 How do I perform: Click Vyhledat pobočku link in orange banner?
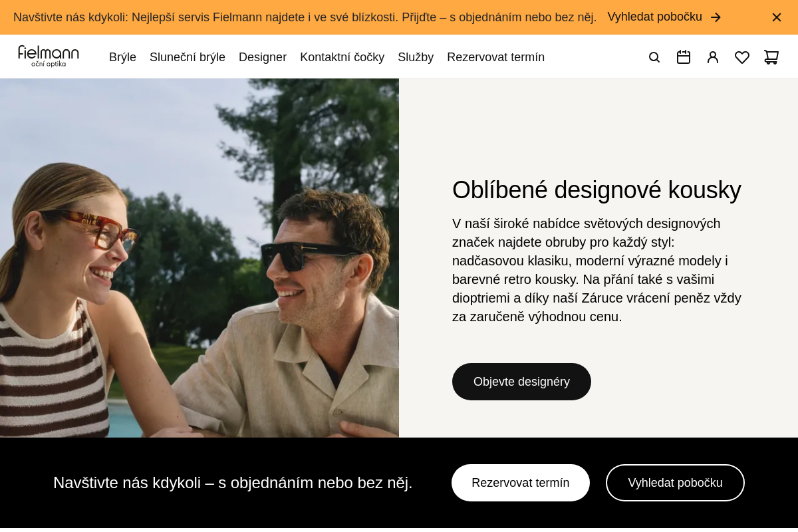click(x=654, y=17)
